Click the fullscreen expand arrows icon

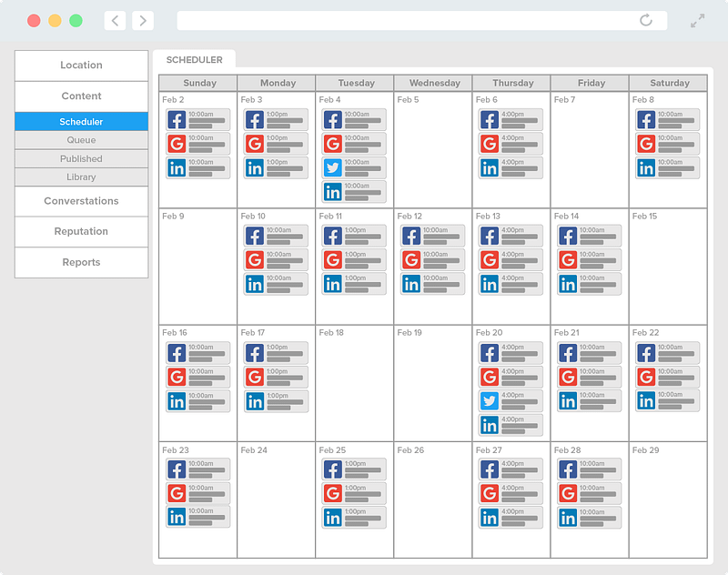(x=698, y=20)
